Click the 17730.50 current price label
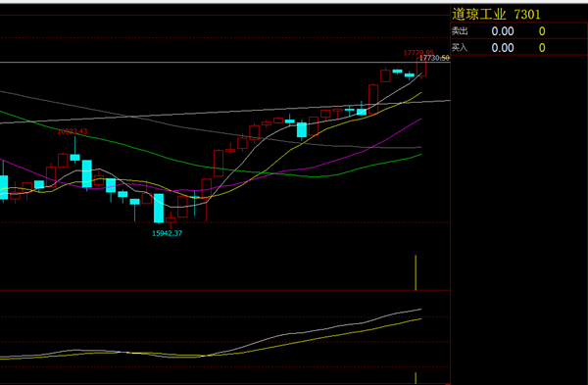The height and width of the screenshot is (385, 588). coord(434,58)
